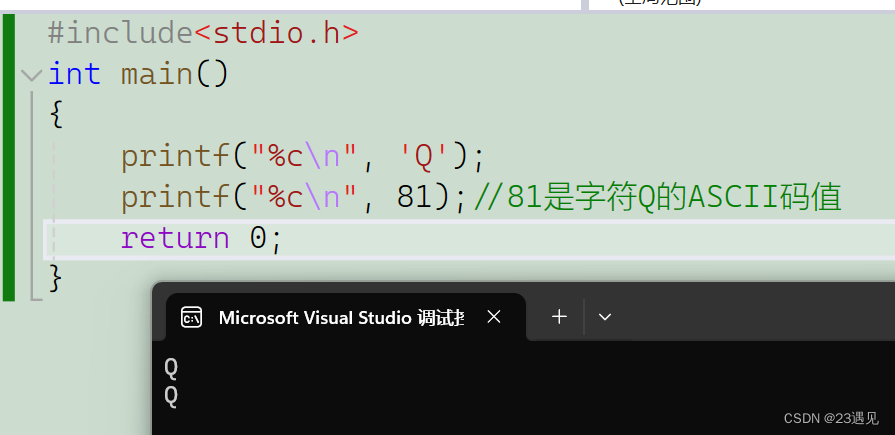The height and width of the screenshot is (435, 895).
Task: Click the printf line printing 81
Action: (x=295, y=198)
